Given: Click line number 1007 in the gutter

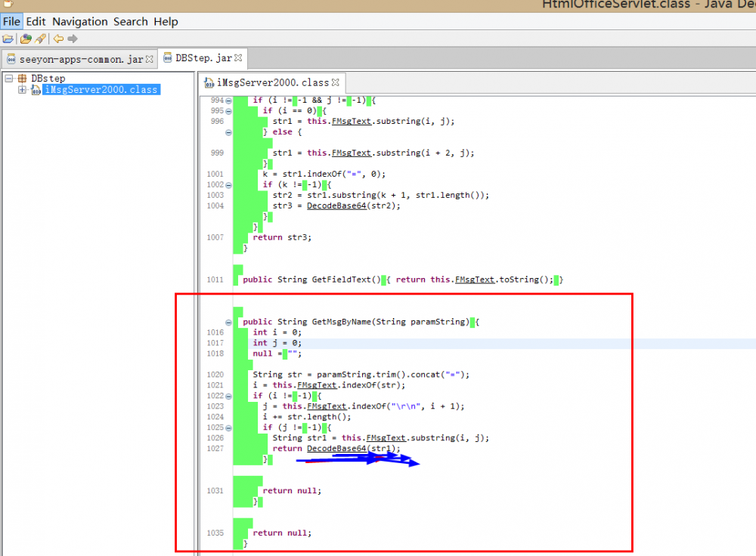Looking at the screenshot, I should click(215, 237).
